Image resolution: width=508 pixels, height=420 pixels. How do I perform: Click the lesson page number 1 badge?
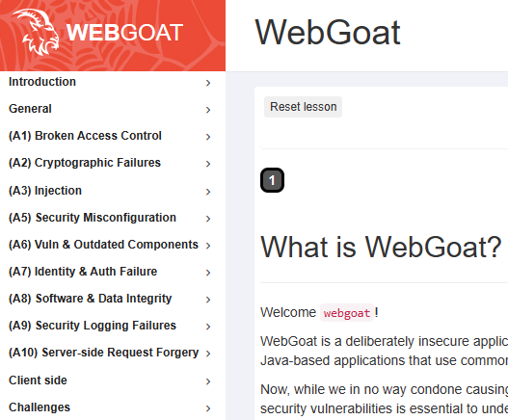coord(272,180)
